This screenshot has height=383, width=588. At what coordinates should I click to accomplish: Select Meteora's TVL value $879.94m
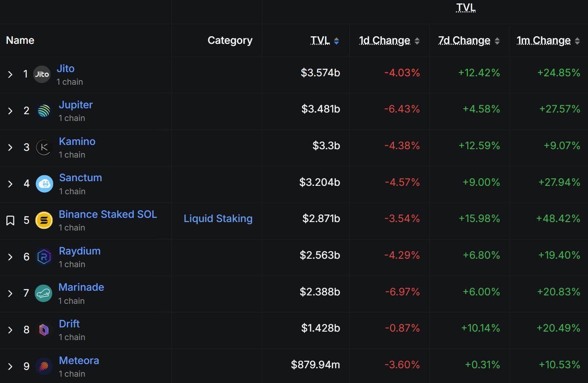pos(315,364)
